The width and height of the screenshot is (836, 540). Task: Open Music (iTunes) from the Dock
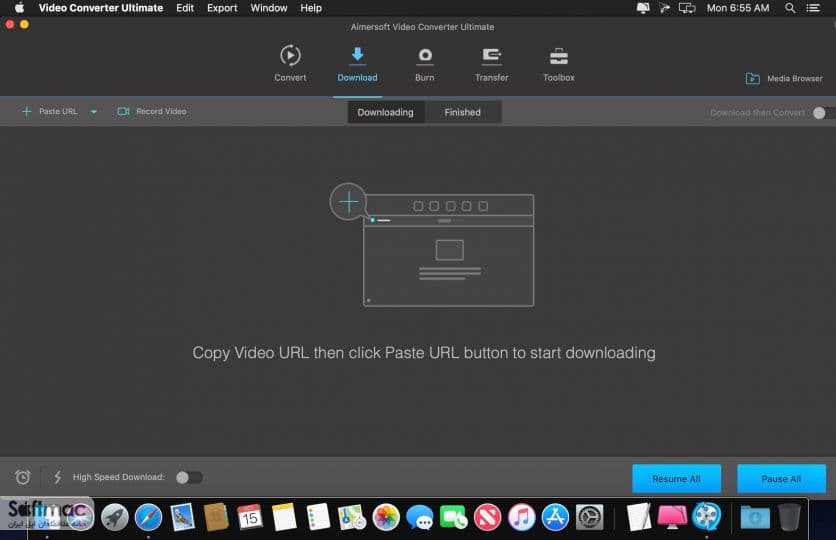tap(521, 517)
